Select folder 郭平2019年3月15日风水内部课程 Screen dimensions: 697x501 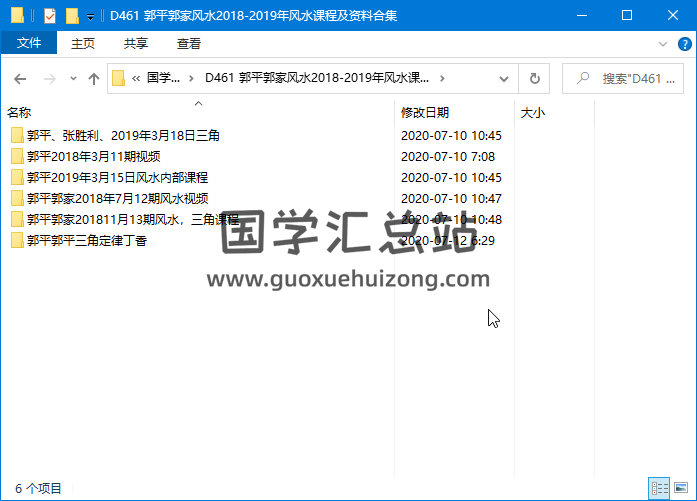(117, 177)
